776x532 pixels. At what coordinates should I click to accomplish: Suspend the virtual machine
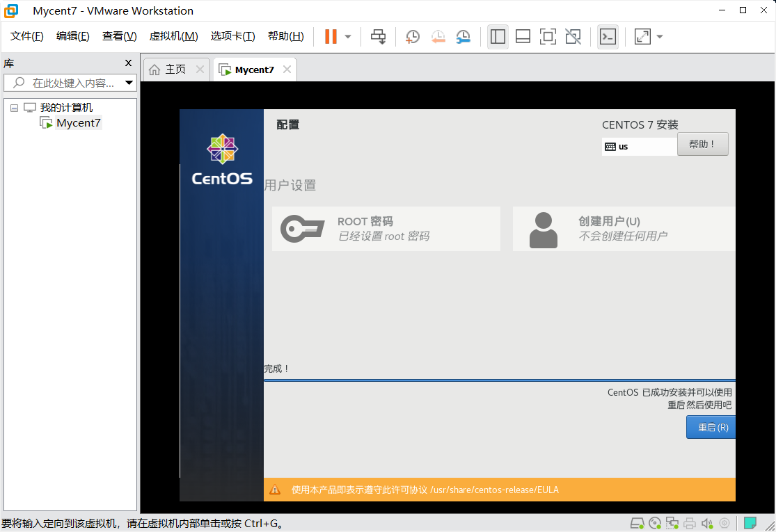[332, 36]
